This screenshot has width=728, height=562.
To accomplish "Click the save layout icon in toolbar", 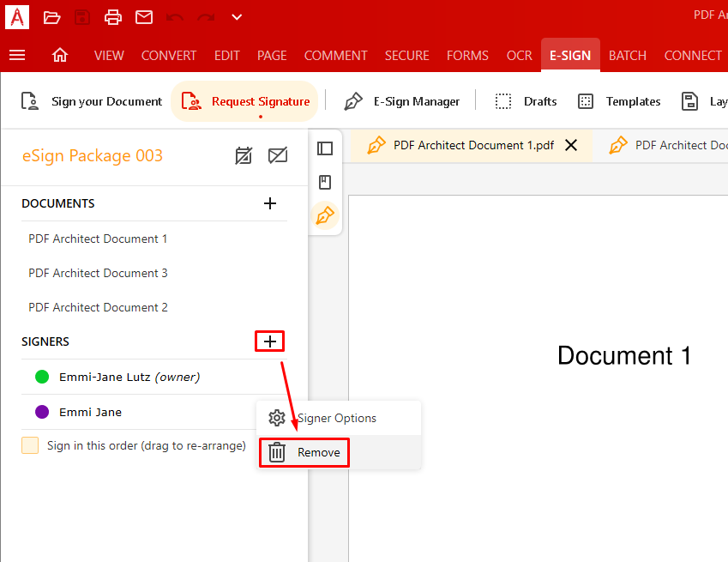I will [689, 101].
